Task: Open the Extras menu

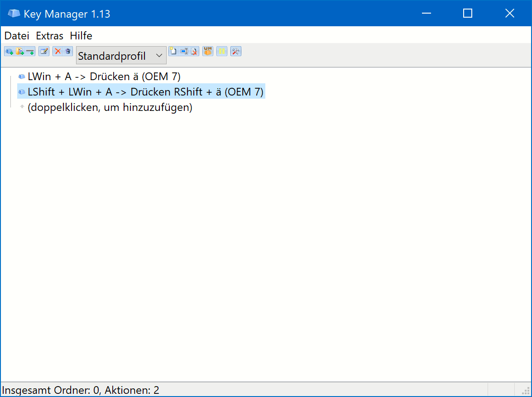Action: click(50, 36)
